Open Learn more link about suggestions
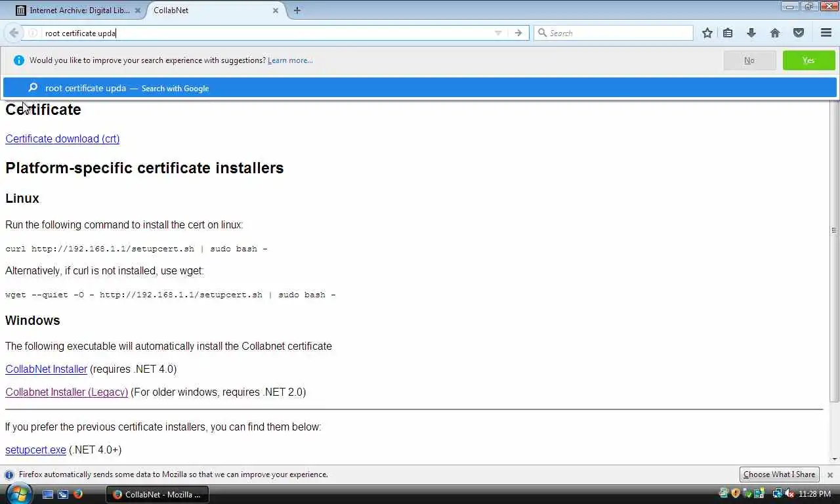Image resolution: width=840 pixels, height=504 pixels. (x=290, y=60)
